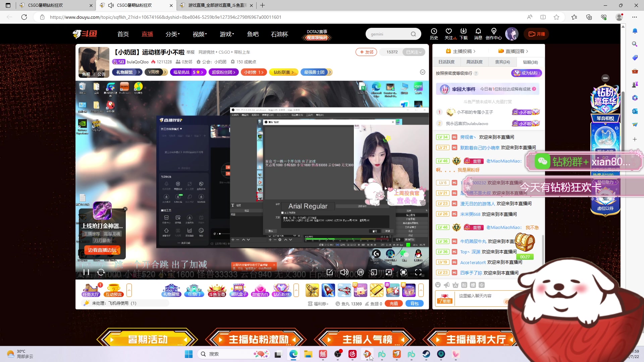Open the Download (下载) icon
This screenshot has width=644, height=362.
click(x=464, y=34)
